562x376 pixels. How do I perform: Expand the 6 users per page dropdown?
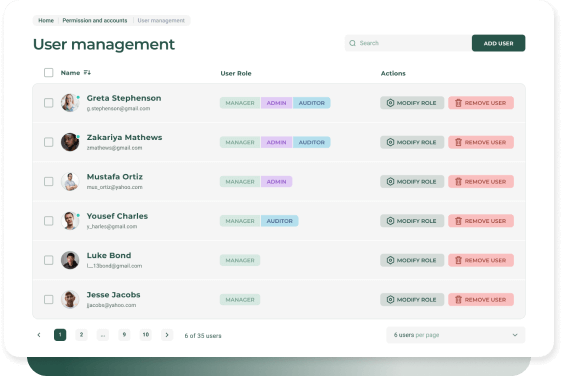pos(456,335)
